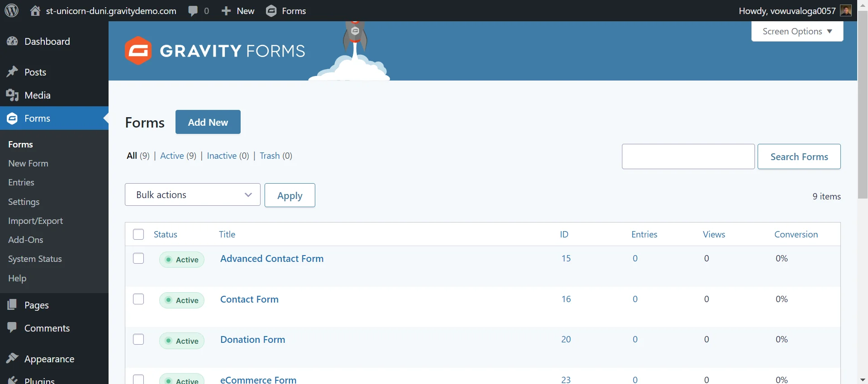
Task: Click the Dashboard gauge icon
Action: 12,41
